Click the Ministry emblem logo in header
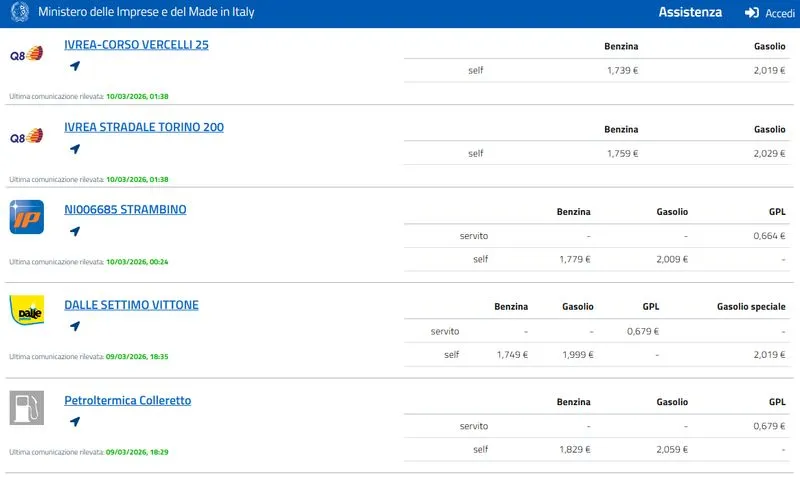 [19, 13]
